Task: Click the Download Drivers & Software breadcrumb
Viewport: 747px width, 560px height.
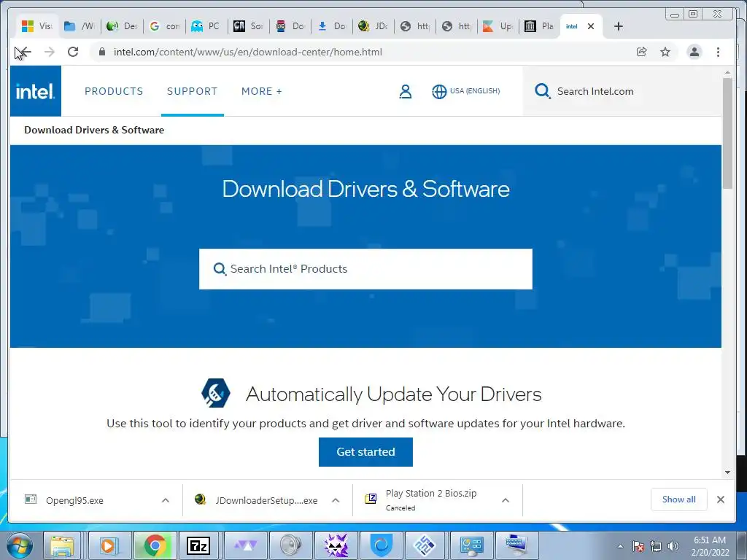Action: [94, 130]
